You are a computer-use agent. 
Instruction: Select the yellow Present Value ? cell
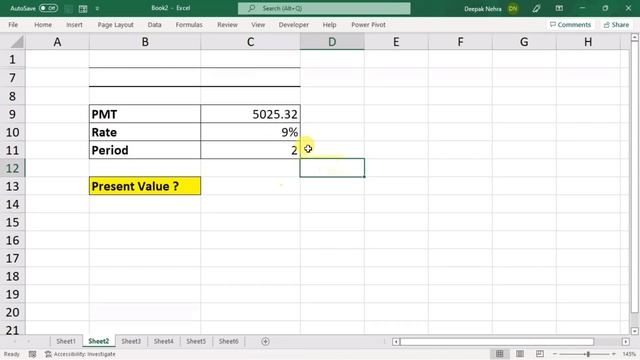145,186
